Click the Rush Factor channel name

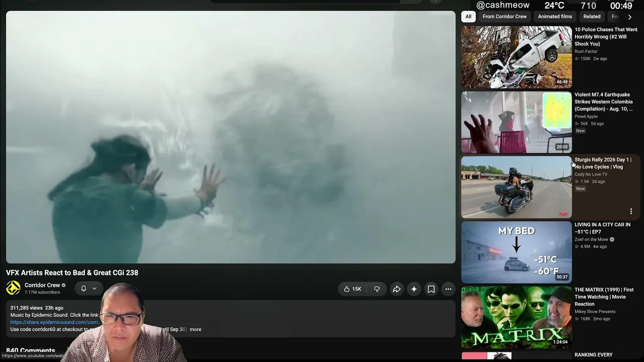click(x=586, y=51)
